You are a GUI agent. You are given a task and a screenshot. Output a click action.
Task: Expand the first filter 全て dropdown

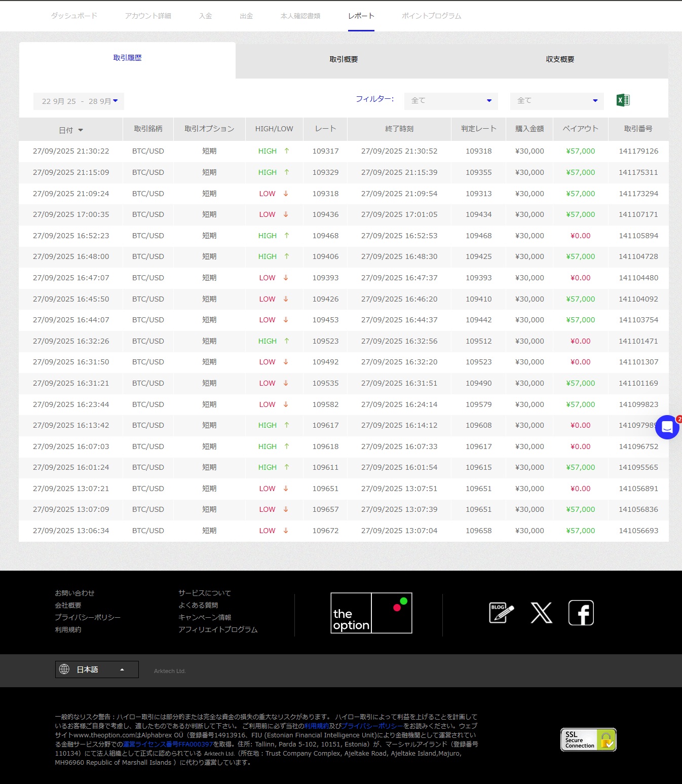point(451,101)
